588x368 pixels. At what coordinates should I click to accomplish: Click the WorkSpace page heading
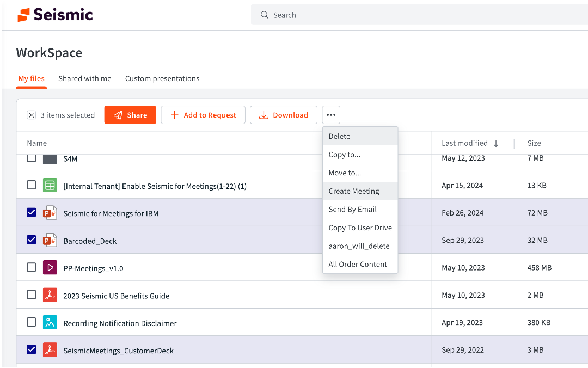[49, 53]
